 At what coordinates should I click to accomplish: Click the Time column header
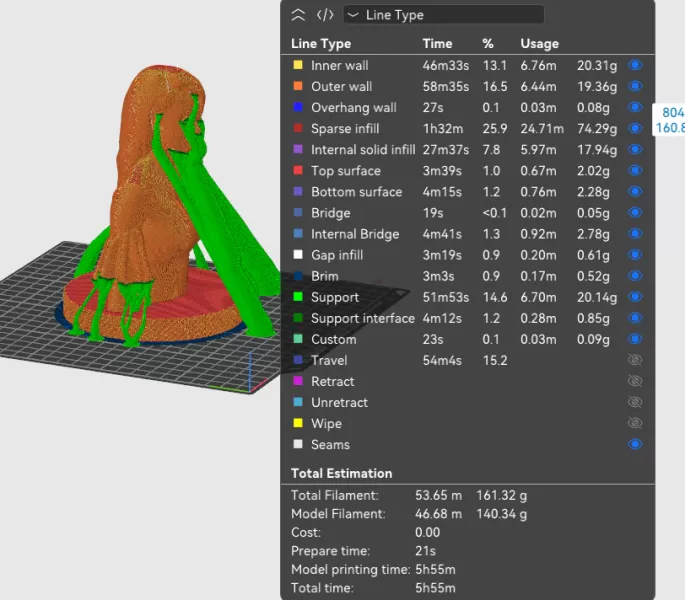point(437,44)
